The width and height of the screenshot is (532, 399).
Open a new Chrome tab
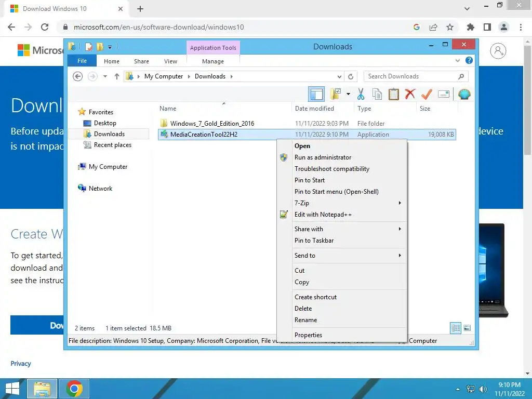point(140,9)
